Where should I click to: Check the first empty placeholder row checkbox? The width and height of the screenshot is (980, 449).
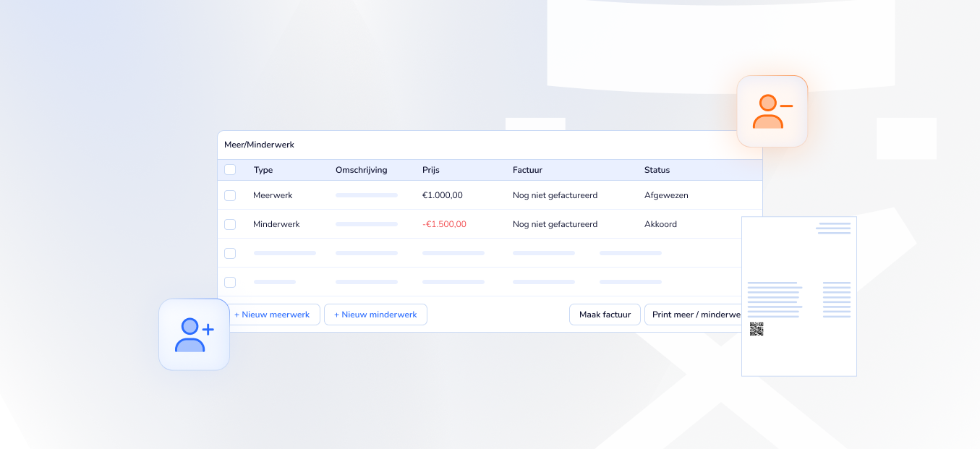coord(230,253)
